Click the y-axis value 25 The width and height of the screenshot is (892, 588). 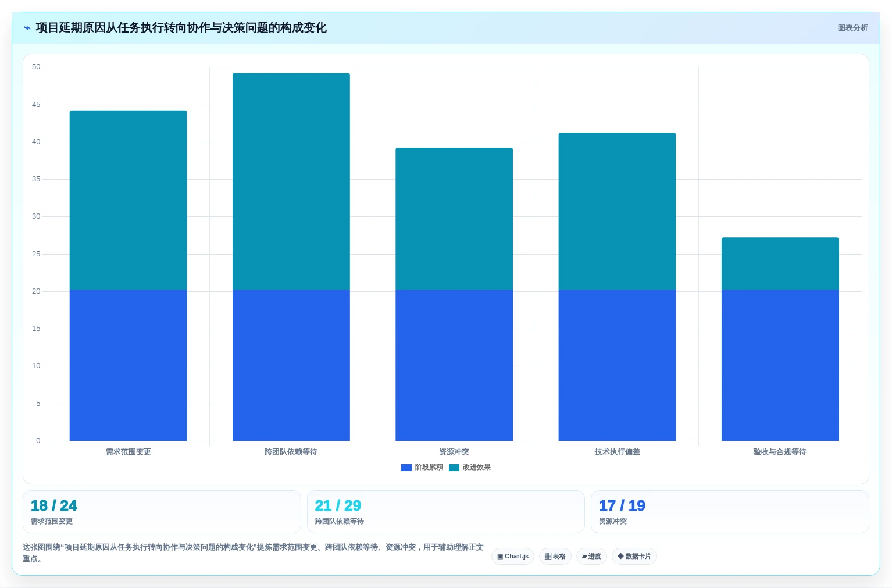(36, 254)
